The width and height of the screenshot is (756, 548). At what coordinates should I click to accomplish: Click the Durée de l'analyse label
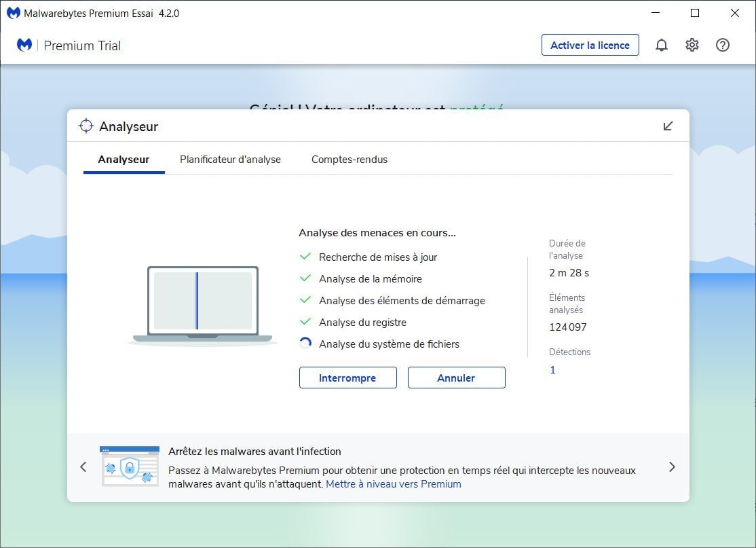567,249
